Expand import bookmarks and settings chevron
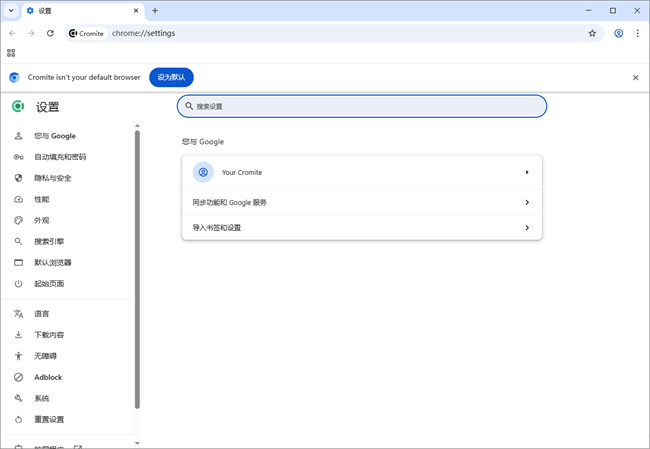The height and width of the screenshot is (449, 650). (x=527, y=228)
